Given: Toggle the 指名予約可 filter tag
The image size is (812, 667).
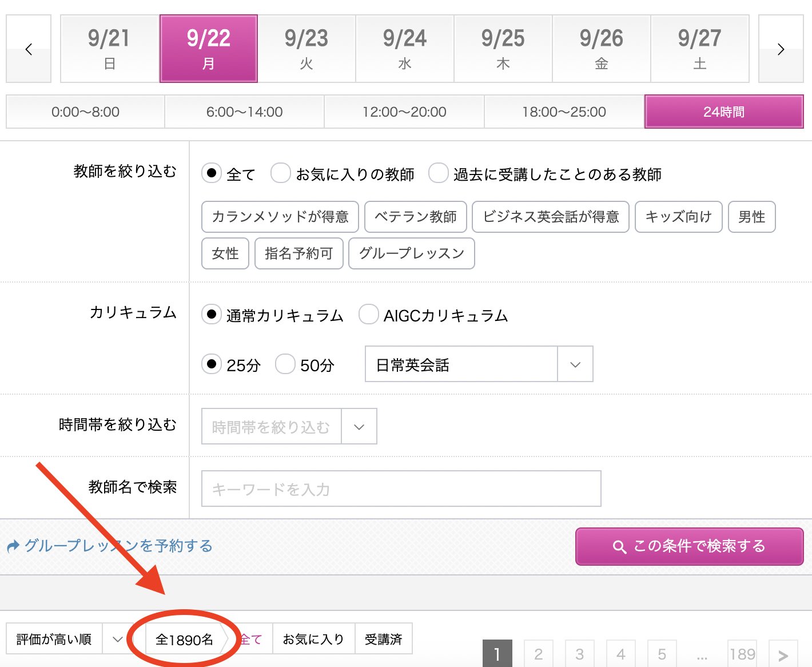Looking at the screenshot, I should 298,253.
